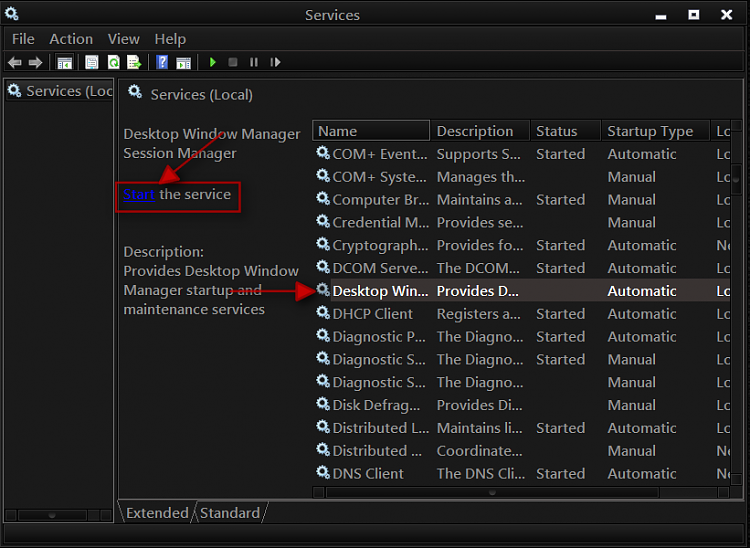Click Started status of DNS Client row
Image resolution: width=750 pixels, height=548 pixels.
(x=561, y=473)
